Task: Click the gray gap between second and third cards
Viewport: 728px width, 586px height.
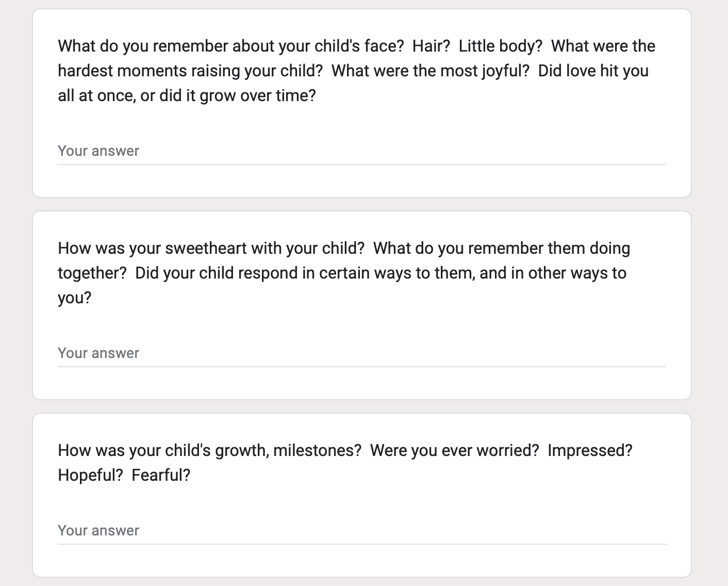Action: [x=361, y=406]
